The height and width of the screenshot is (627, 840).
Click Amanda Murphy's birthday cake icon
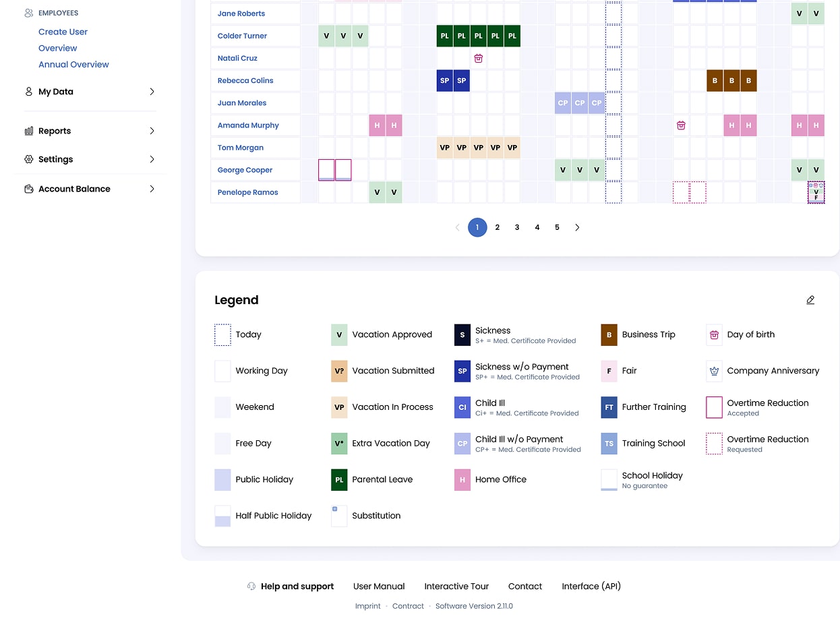click(681, 125)
